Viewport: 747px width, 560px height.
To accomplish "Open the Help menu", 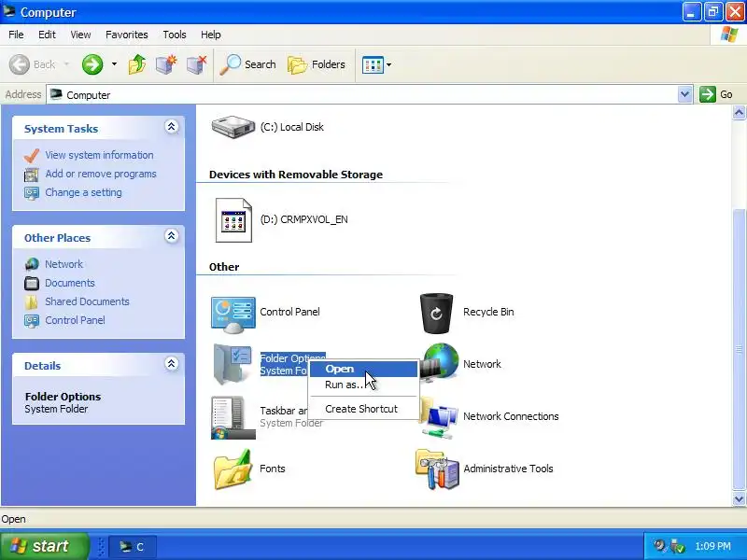I will click(211, 35).
